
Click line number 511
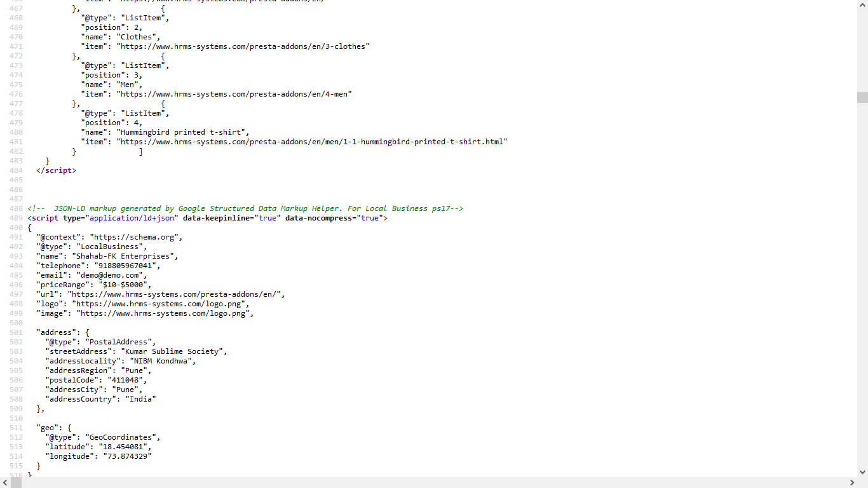pyautogui.click(x=16, y=428)
